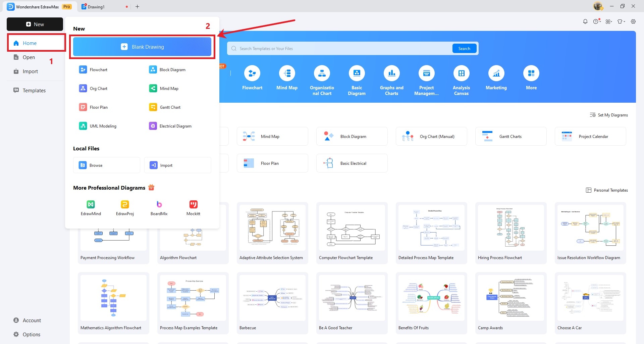Open the Org Chart (Manual) card

[431, 136]
